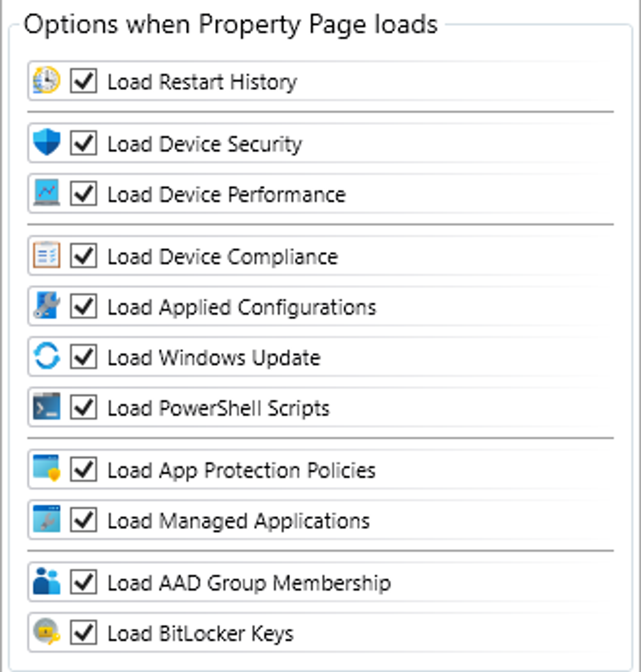Viewport: 641px width, 672px height.
Task: Toggle the Load App Protection Policies checkbox
Action: (x=83, y=469)
